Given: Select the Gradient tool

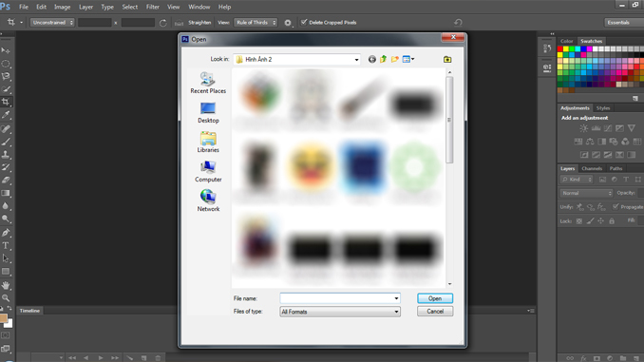Looking at the screenshot, I should pos(6,193).
